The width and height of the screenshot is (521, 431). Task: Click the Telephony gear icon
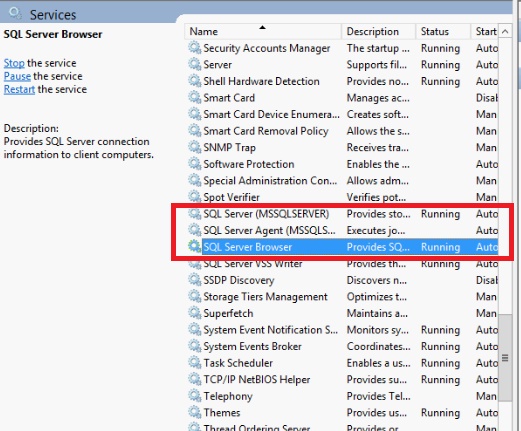(195, 396)
